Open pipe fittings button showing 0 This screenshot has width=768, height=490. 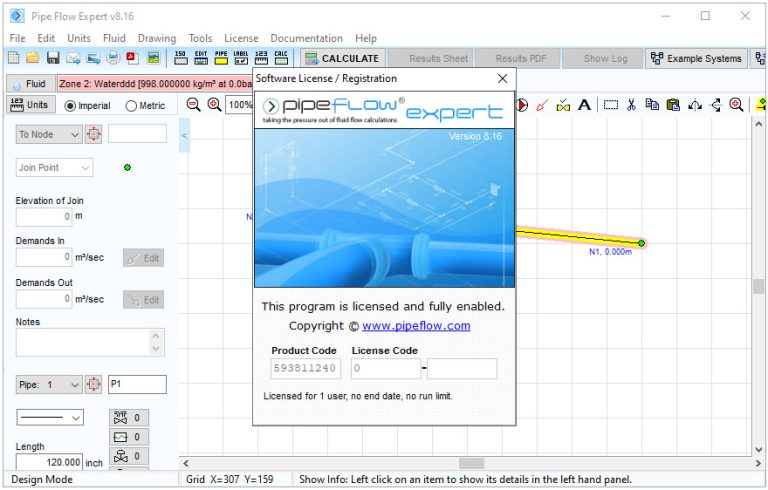[129, 418]
